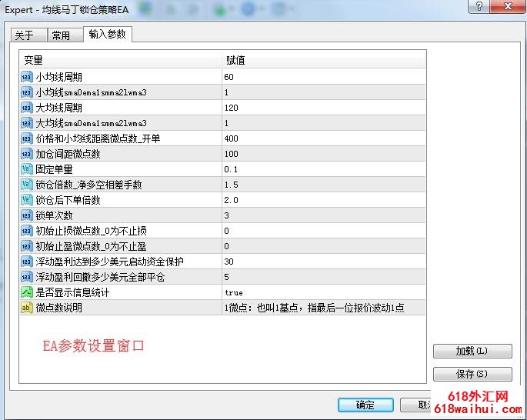
Task: Select the row label 小均线周期
Action: tap(58, 77)
